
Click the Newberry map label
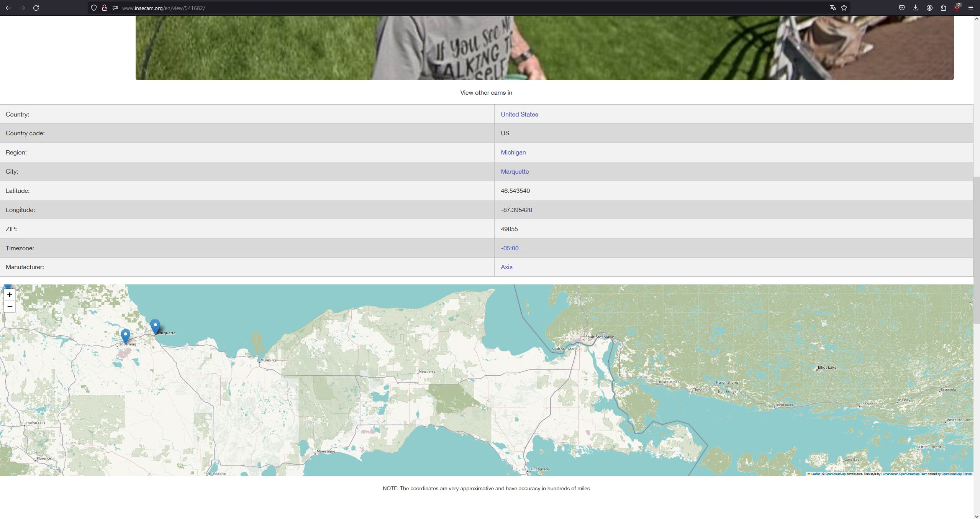point(427,371)
